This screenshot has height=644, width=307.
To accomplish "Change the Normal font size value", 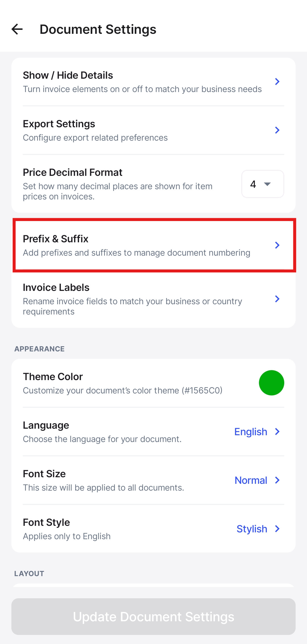I will click(251, 480).
